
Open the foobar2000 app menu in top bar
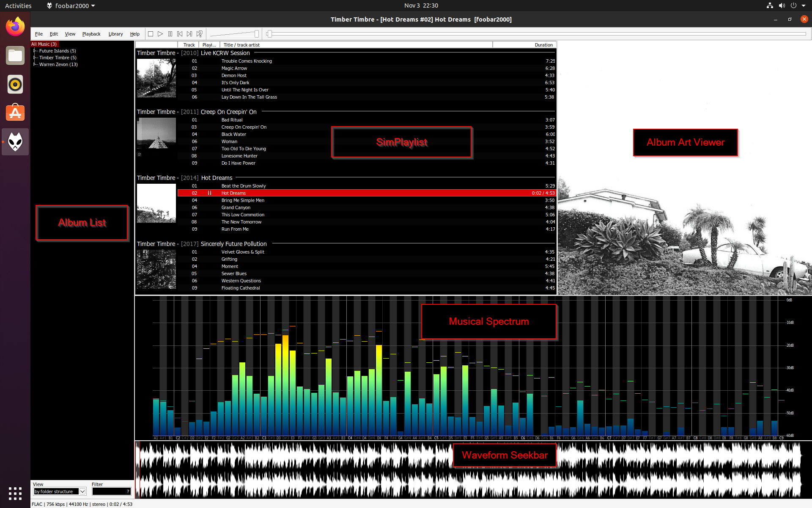(x=71, y=6)
